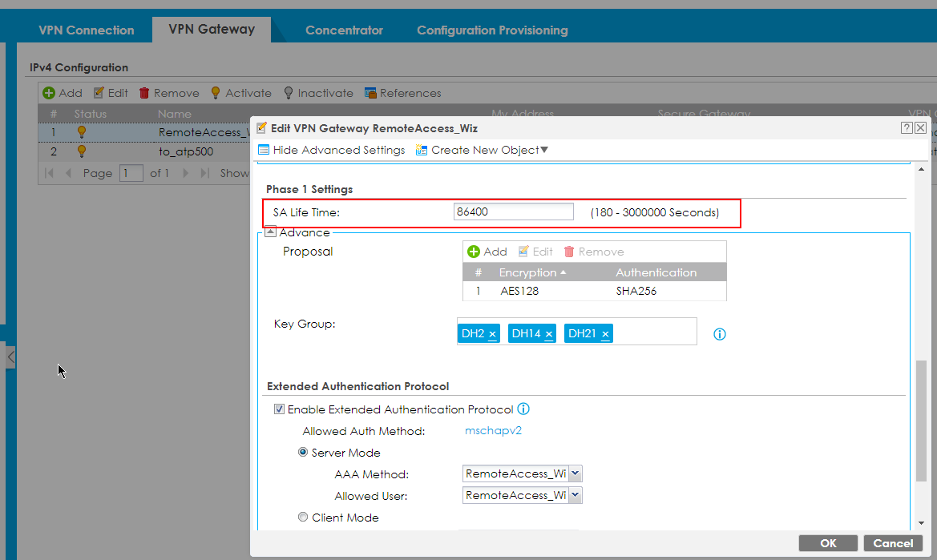This screenshot has width=937, height=560.
Task: Click the Activate lightbulb icon
Action: pyautogui.click(x=216, y=93)
